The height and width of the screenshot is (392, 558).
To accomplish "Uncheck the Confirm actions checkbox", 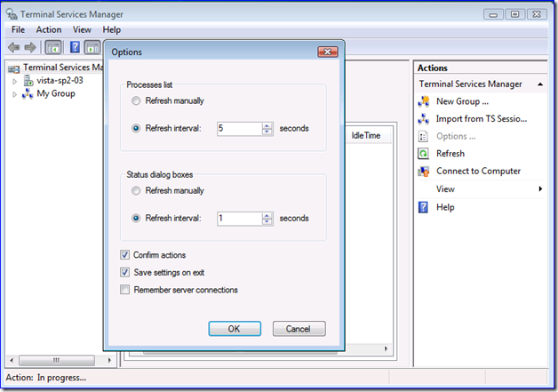I will coord(124,255).
